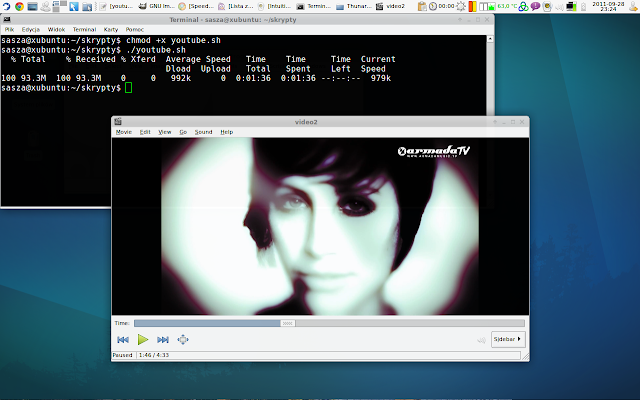Open the Help menu in video2
Image resolution: width=640 pixels, height=400 pixels.
(227, 132)
